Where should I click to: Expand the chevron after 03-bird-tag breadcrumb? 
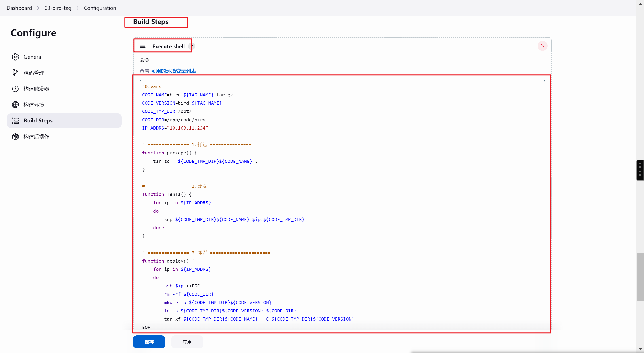coord(78,8)
